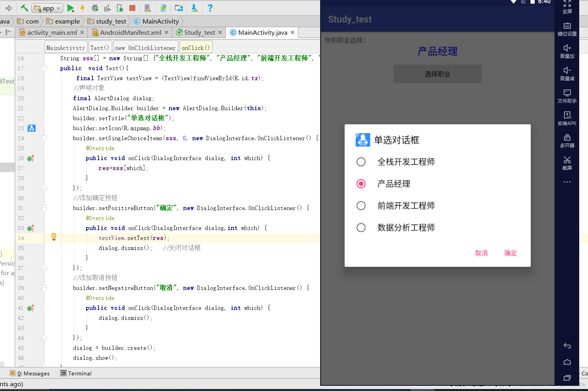Screen dimensions: 588x391
Task: Click the 截屏 screenshot scissors icon
Action: 567,163
